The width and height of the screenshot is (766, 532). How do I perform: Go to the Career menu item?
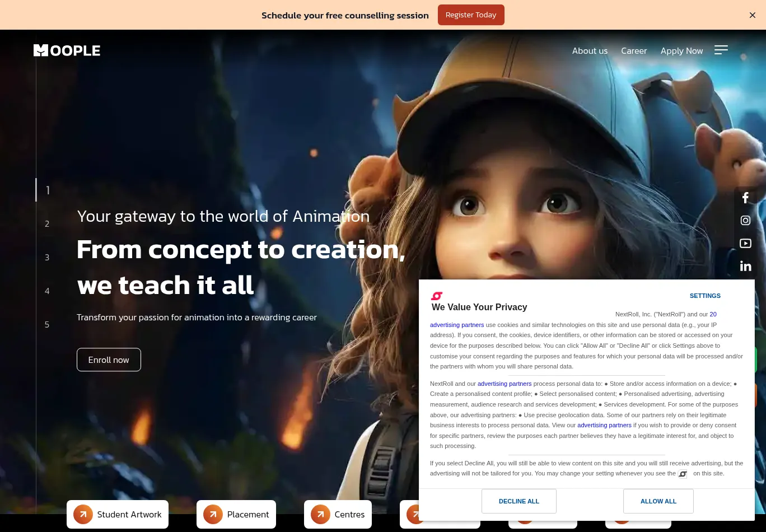point(634,51)
